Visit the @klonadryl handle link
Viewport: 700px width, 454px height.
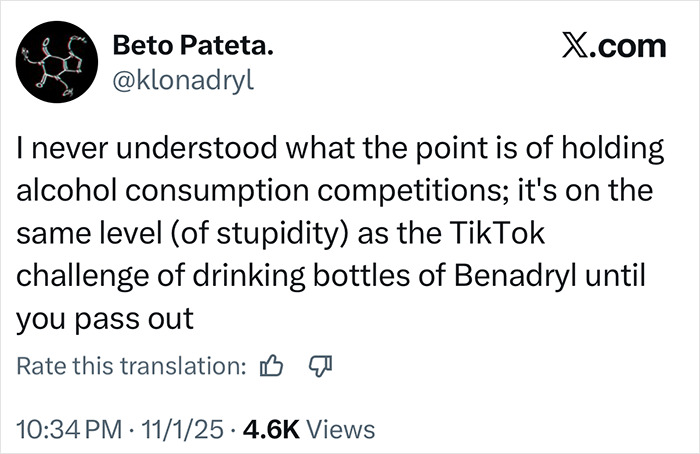(184, 80)
